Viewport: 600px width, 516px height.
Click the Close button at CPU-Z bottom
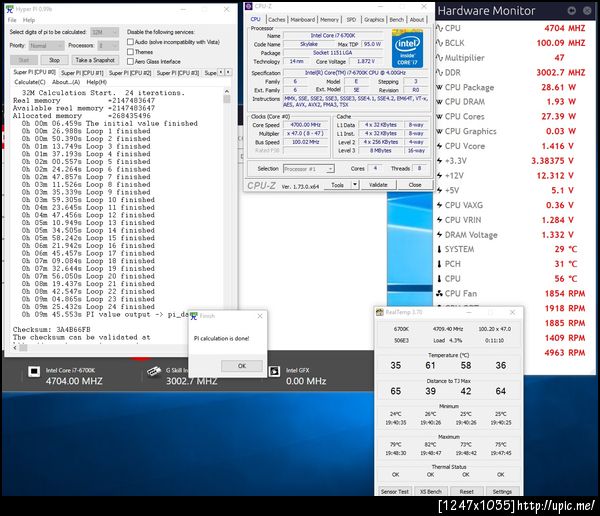(415, 185)
